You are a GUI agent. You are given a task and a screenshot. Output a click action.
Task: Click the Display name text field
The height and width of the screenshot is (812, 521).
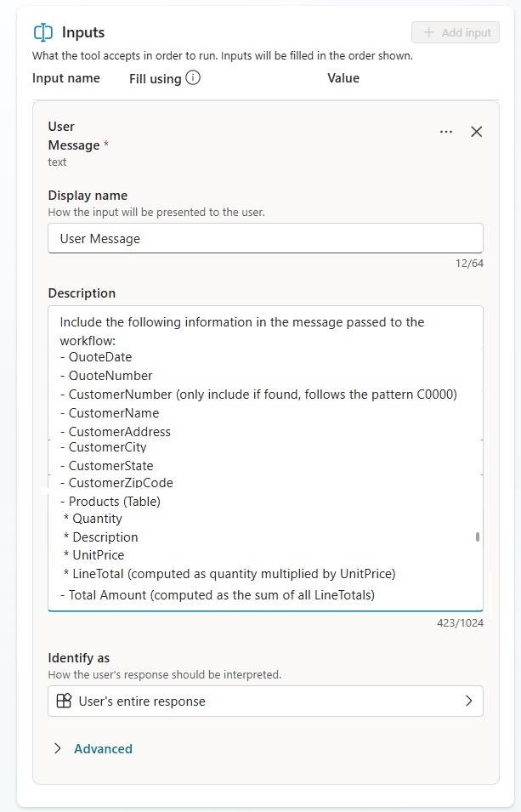coord(265,239)
